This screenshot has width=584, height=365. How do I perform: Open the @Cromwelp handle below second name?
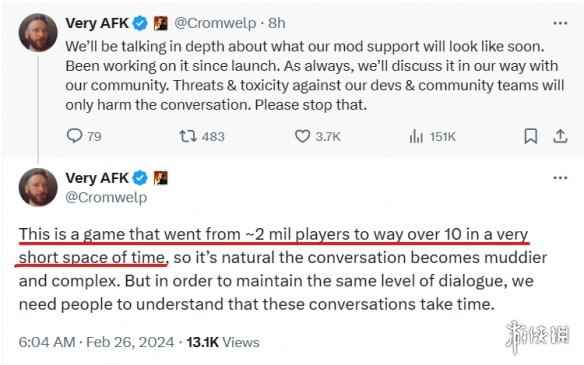106,197
